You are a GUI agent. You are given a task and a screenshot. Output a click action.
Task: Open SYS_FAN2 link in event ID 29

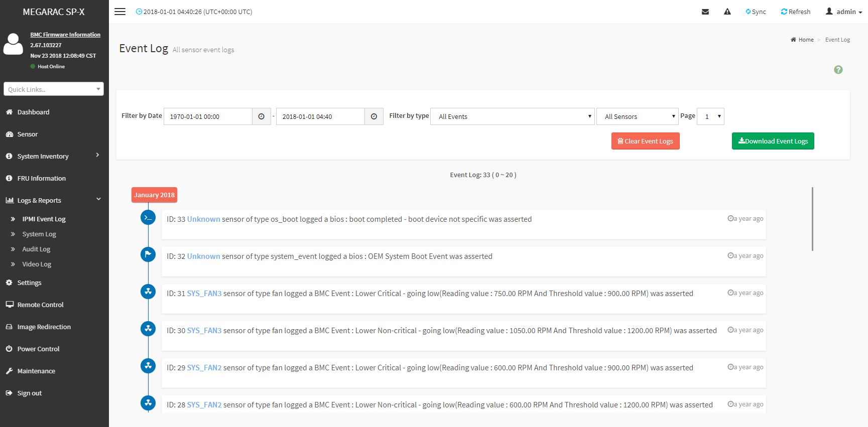[204, 368]
